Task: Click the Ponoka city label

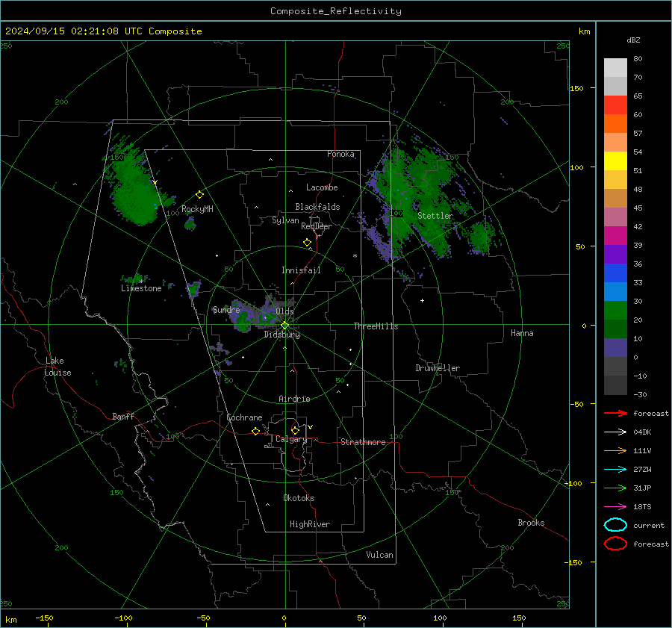Action: 340,154
